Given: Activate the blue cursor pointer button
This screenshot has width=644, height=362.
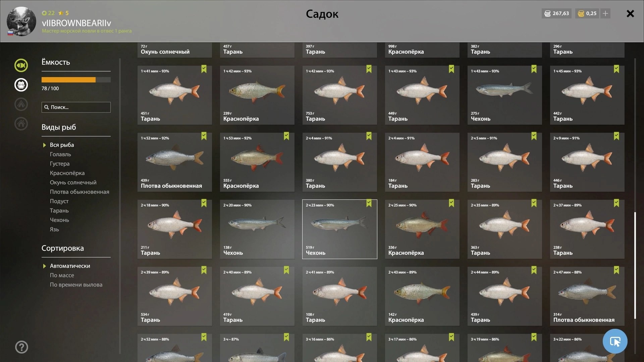Looking at the screenshot, I should 615,341.
